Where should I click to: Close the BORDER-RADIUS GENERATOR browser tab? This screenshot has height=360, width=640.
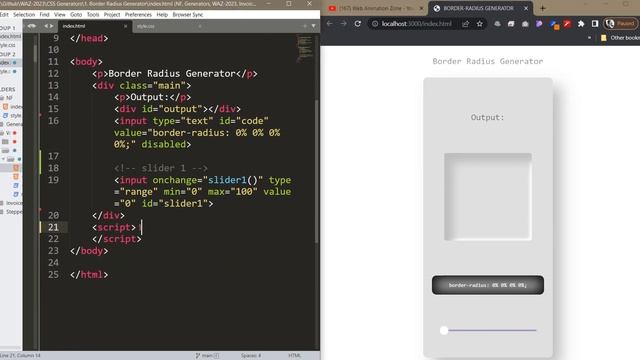(526, 8)
